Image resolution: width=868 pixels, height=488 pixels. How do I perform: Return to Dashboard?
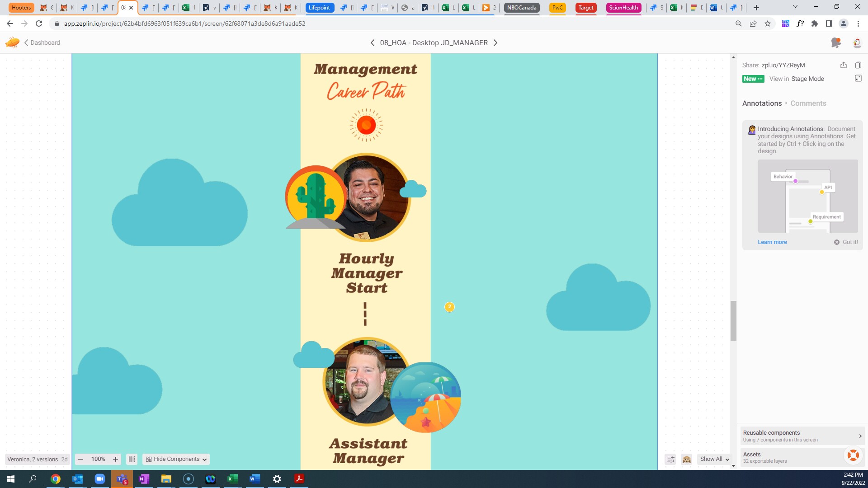click(42, 42)
